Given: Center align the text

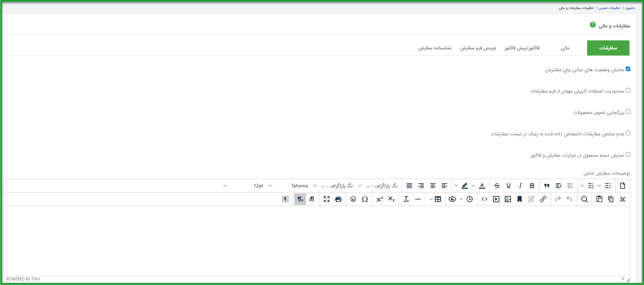Looking at the screenshot, I should pyautogui.click(x=433, y=186).
